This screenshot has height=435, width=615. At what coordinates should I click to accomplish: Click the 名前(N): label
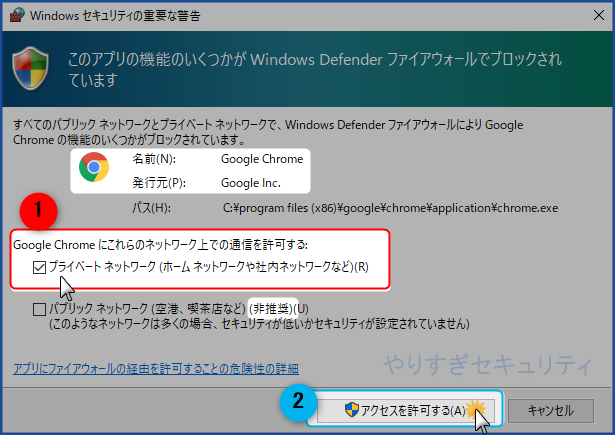coord(154,159)
